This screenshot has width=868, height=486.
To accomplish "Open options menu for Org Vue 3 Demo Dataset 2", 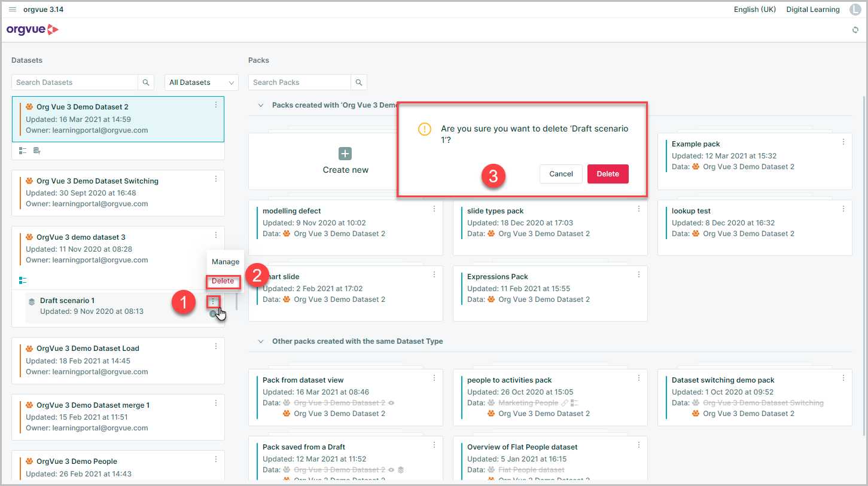I will 216,105.
